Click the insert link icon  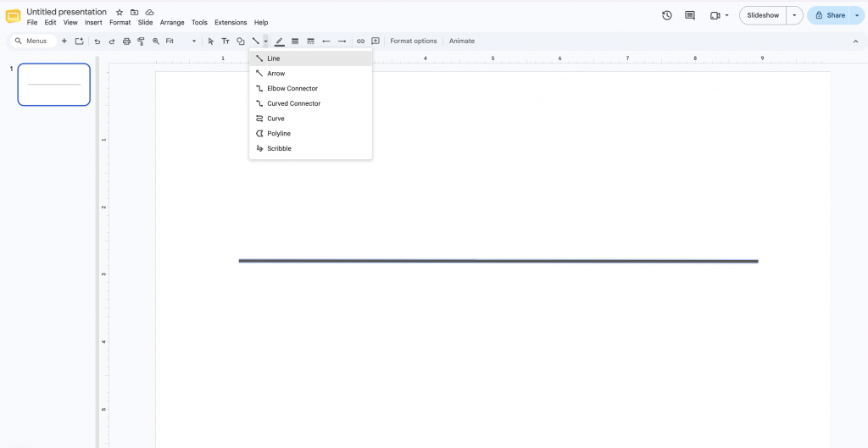tap(360, 41)
